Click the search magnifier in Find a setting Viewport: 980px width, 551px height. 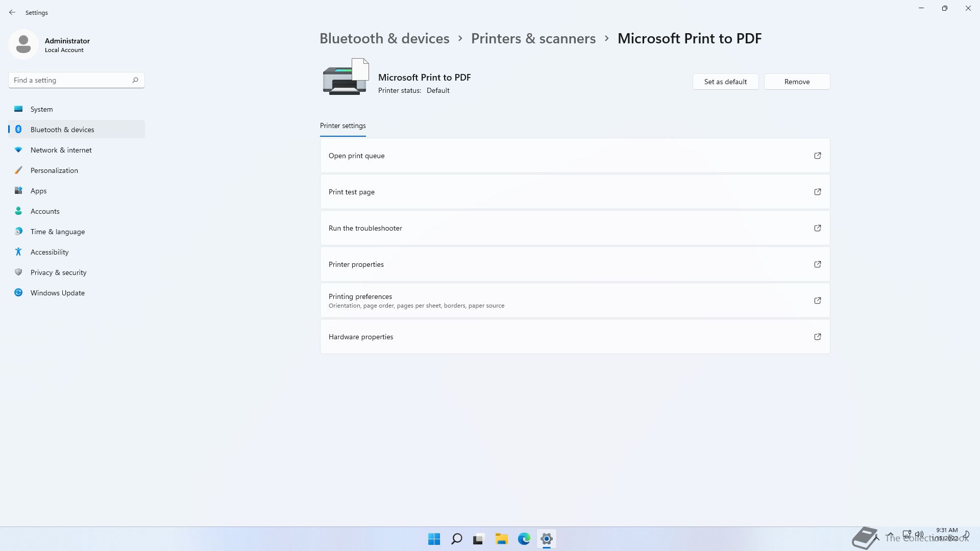tap(135, 80)
